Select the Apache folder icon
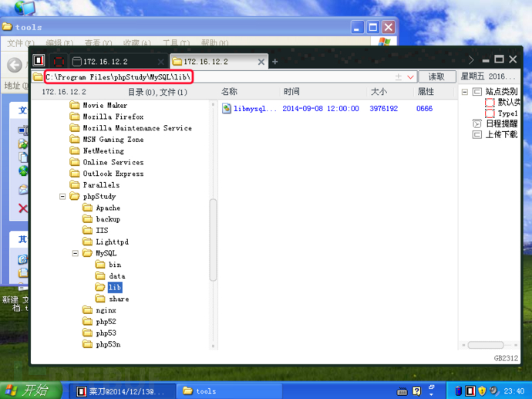 click(88, 208)
